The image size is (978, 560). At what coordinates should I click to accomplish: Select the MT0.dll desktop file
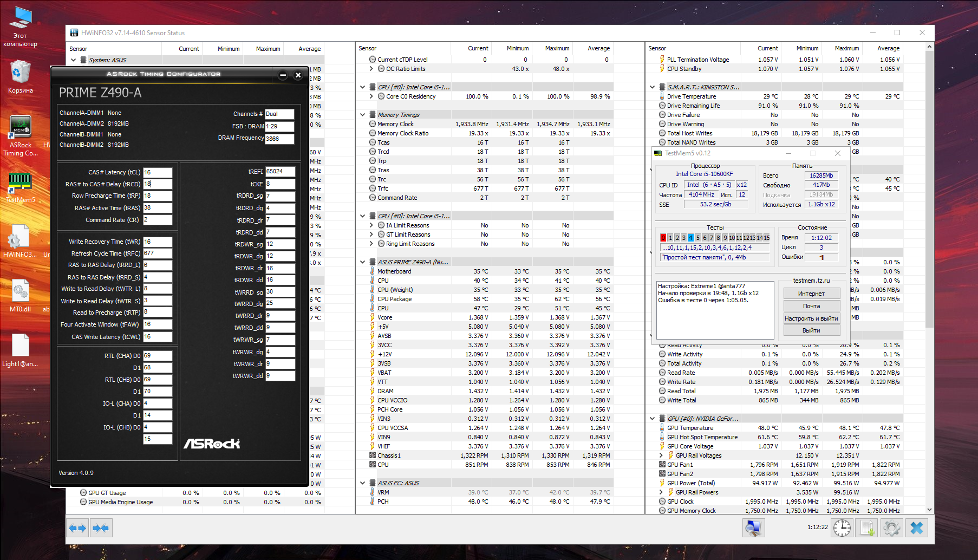(21, 296)
